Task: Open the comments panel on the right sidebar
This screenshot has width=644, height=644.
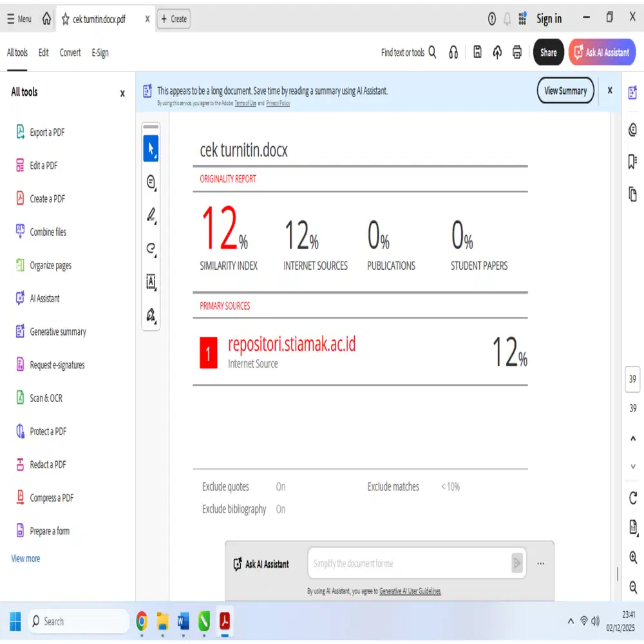Action: (x=632, y=129)
